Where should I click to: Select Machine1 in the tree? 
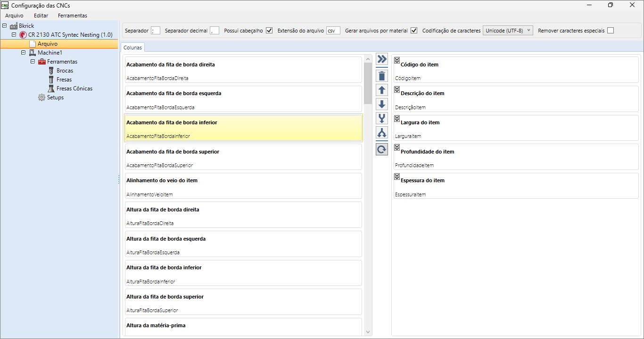[50, 53]
